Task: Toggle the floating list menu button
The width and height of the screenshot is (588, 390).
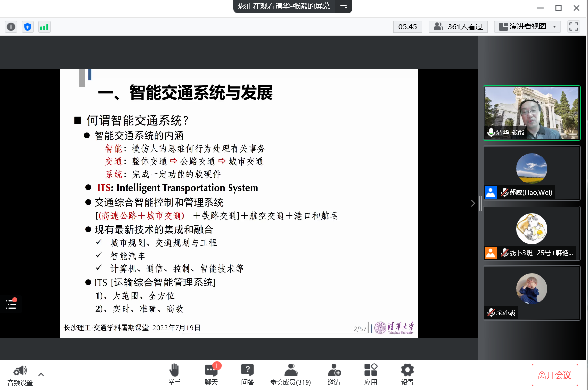Action: 11,304
